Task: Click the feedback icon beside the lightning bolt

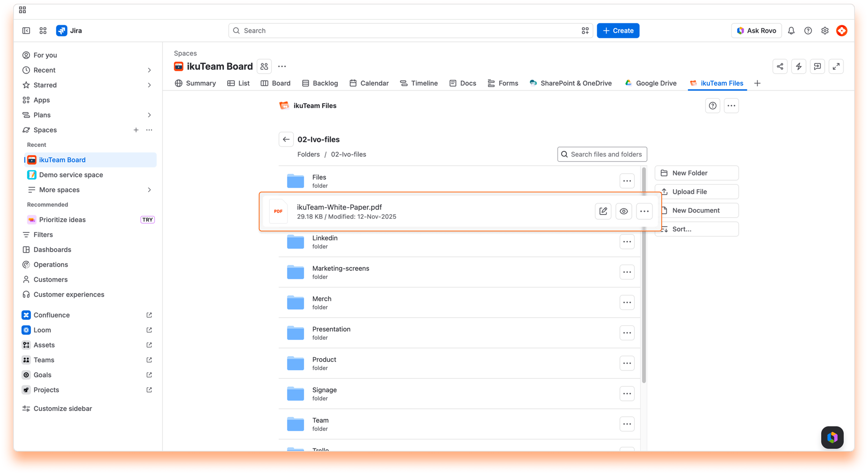Action: [817, 66]
